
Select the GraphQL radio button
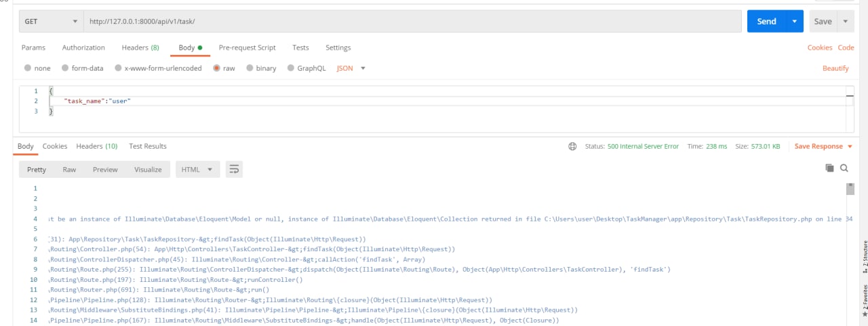tap(292, 68)
